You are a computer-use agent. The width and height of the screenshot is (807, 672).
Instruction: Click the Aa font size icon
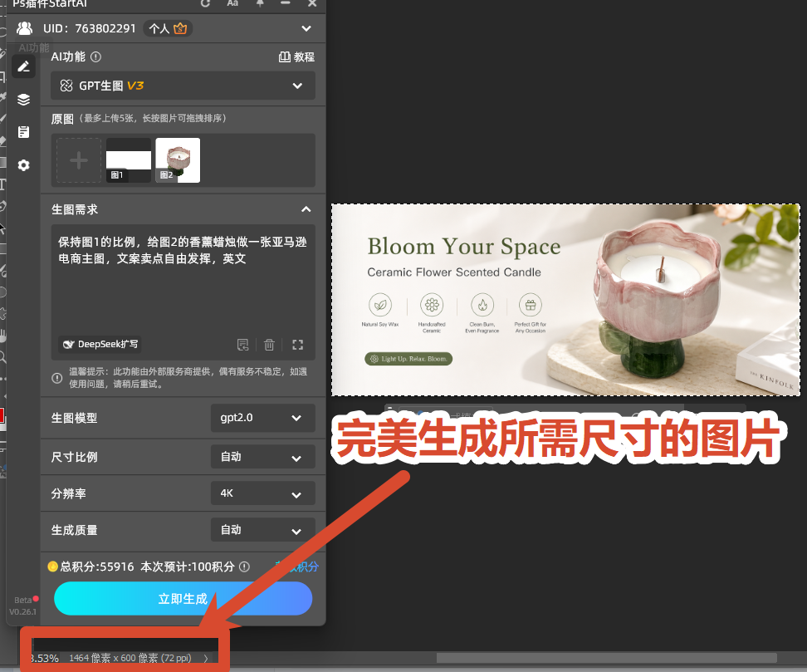(232, 3)
